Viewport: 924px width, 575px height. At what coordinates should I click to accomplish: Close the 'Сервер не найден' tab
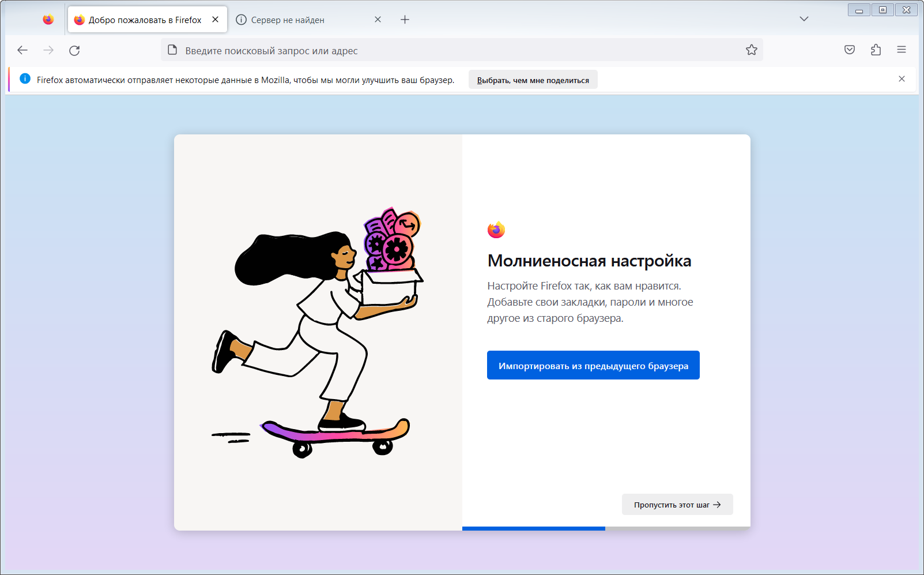pos(378,20)
